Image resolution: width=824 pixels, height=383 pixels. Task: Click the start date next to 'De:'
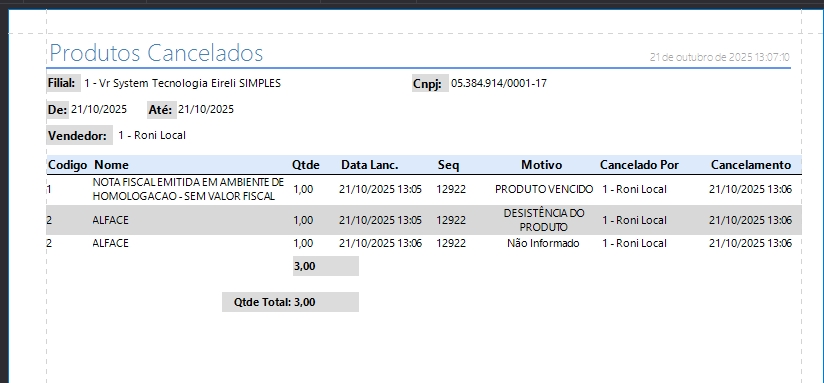coord(99,109)
